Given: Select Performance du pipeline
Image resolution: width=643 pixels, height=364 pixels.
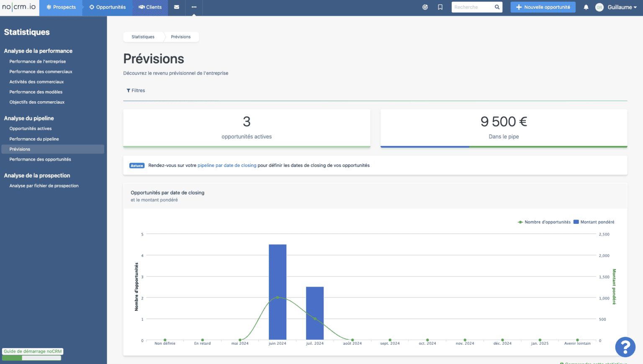Looking at the screenshot, I should [34, 139].
